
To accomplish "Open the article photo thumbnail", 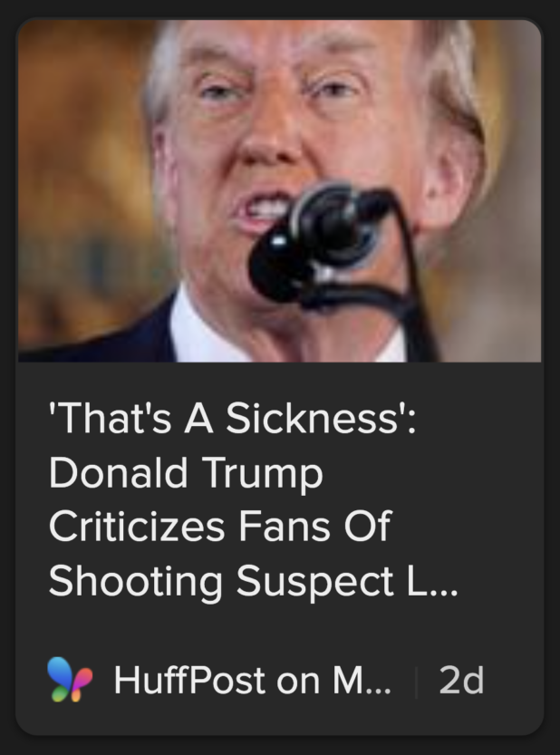I will click(280, 190).
